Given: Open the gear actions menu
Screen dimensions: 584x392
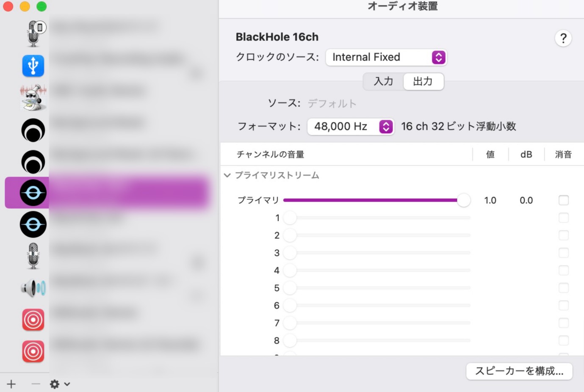Looking at the screenshot, I should [x=60, y=384].
